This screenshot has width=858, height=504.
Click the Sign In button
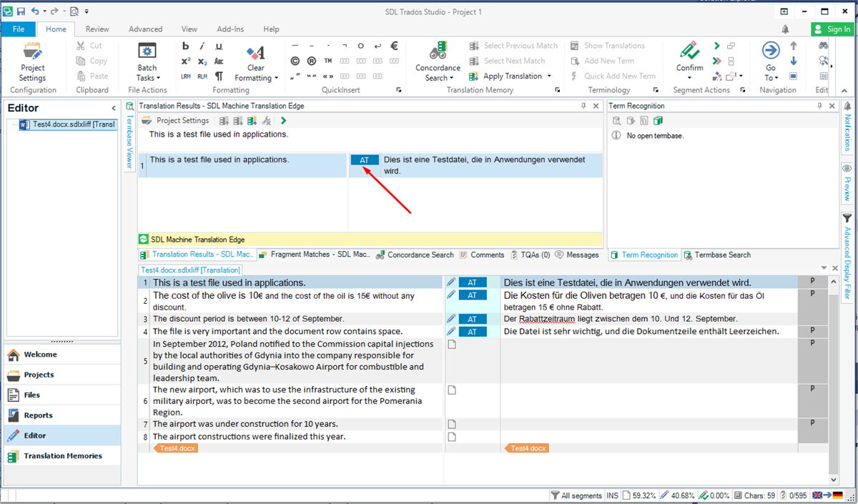coord(832,29)
